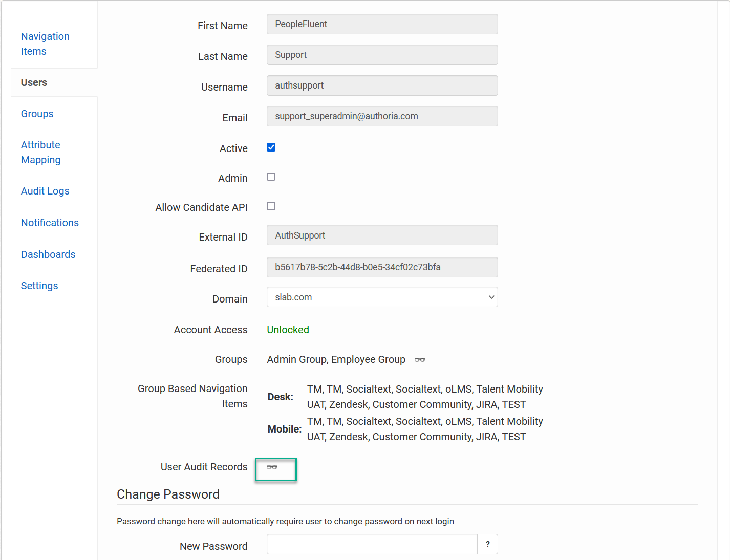The height and width of the screenshot is (560, 730).
Task: Click the Change Password heading
Action: 168,494
